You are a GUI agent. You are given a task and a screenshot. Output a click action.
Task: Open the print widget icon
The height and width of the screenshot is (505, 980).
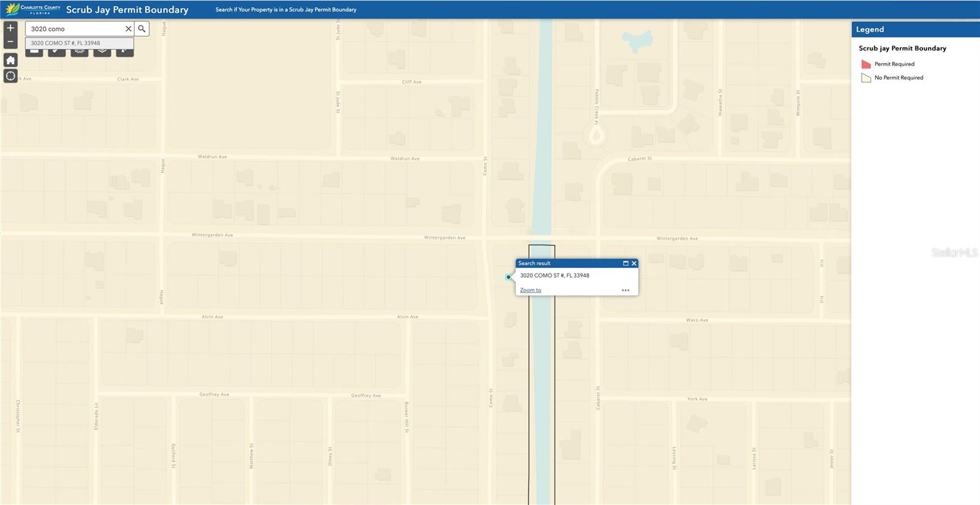click(x=79, y=52)
